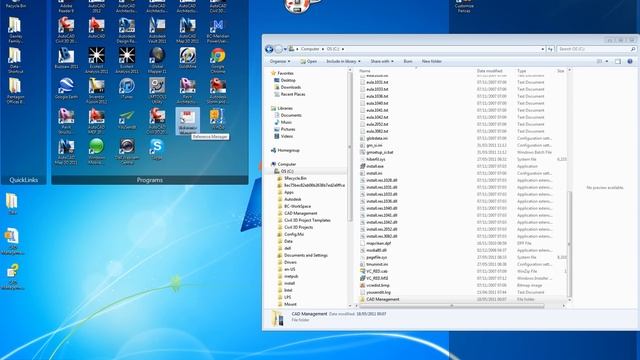
Task: Open the Global Mapper 11 shortcut
Action: click(x=157, y=60)
